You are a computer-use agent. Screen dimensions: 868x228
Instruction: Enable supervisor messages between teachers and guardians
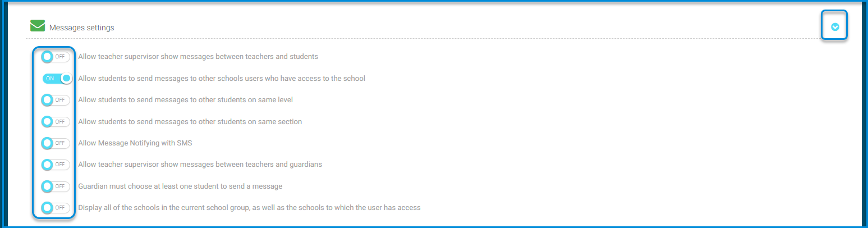pos(56,165)
